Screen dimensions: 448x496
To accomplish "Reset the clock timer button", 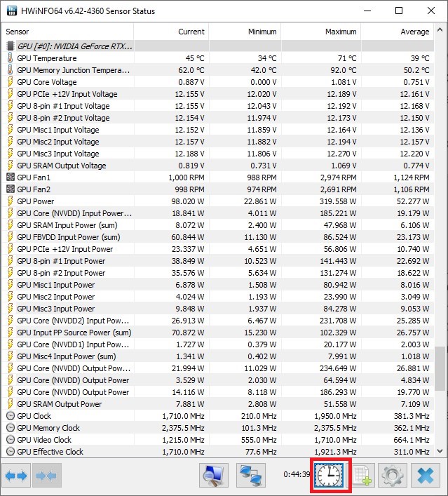I will coord(329,476).
